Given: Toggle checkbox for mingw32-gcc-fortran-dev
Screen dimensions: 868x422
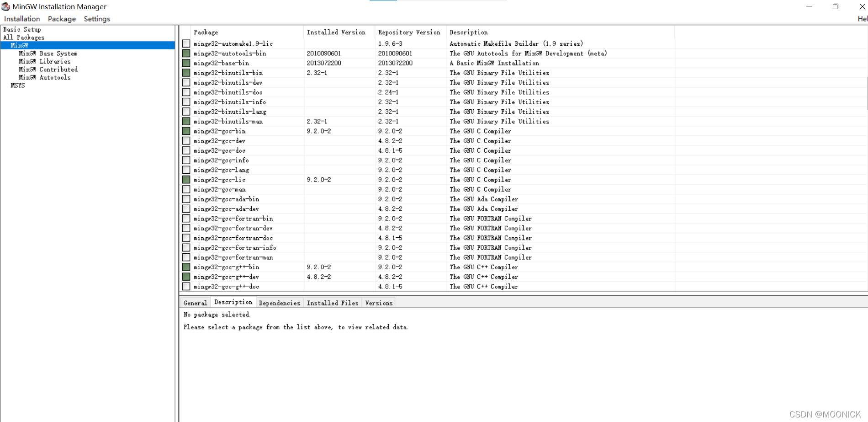Looking at the screenshot, I should [x=186, y=228].
